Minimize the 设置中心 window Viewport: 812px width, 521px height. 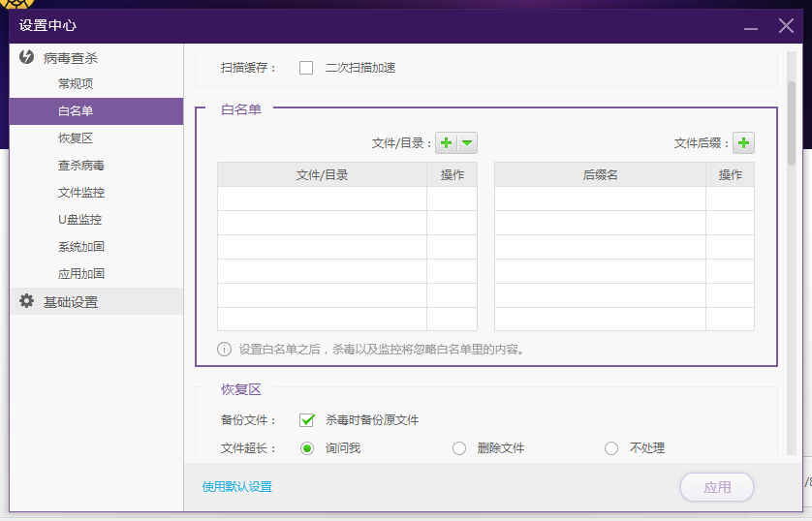(x=750, y=26)
